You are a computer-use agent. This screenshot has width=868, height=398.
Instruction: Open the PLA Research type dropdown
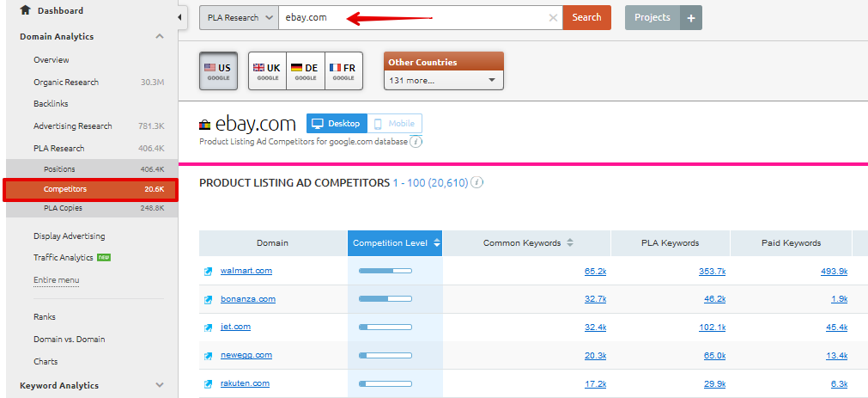(240, 18)
